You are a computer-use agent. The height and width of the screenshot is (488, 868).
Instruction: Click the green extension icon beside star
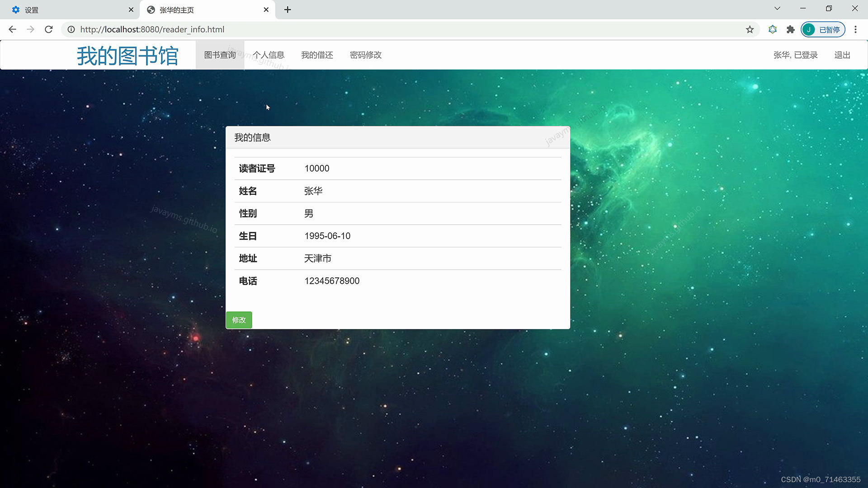click(x=773, y=29)
